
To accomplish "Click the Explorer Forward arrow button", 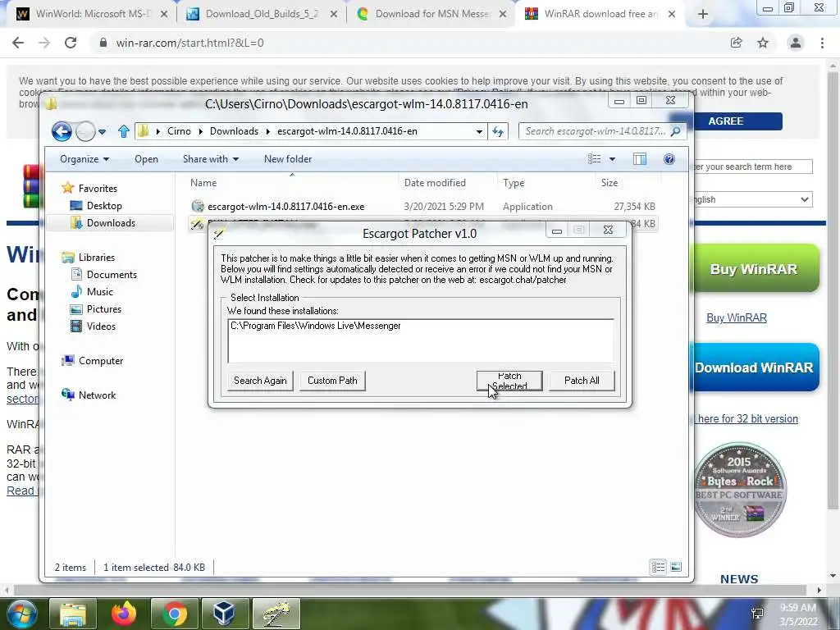I will (85, 131).
